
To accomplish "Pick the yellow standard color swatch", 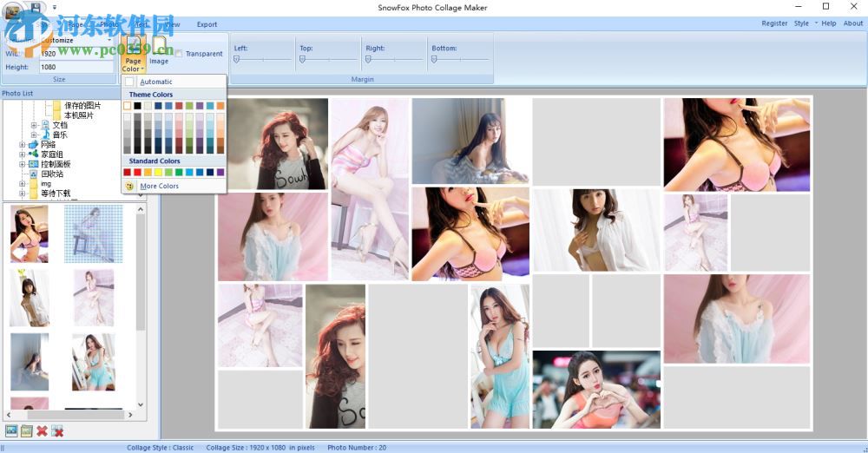I will pyautogui.click(x=158, y=172).
